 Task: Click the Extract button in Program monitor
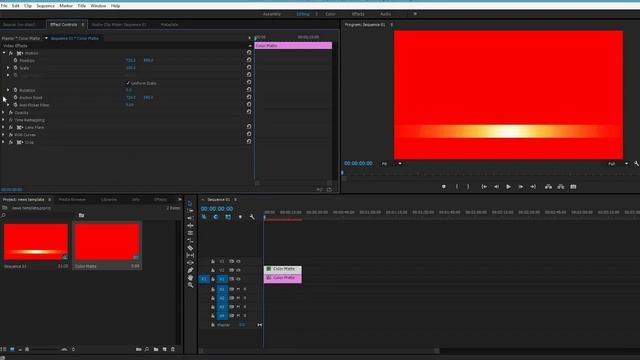pyautogui.click(x=561, y=187)
